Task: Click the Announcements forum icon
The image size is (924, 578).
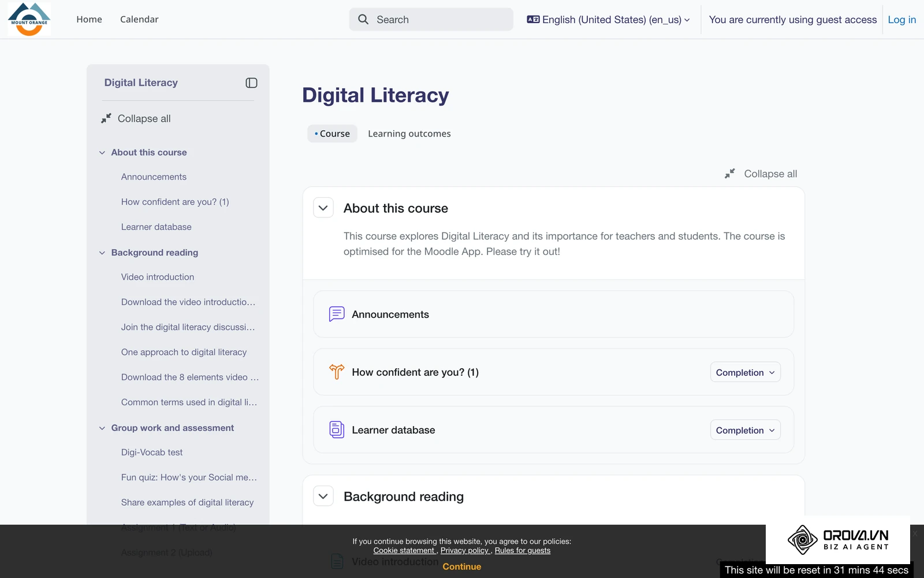Action: tap(337, 314)
